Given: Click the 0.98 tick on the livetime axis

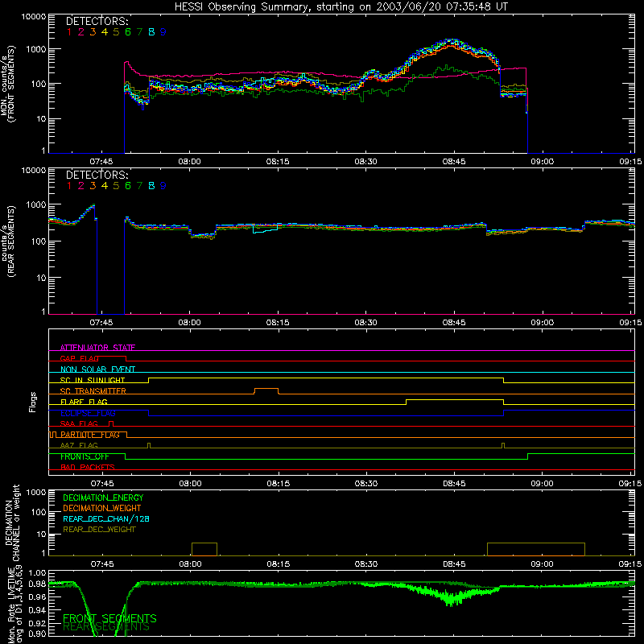Looking at the screenshot, I should [38, 584].
